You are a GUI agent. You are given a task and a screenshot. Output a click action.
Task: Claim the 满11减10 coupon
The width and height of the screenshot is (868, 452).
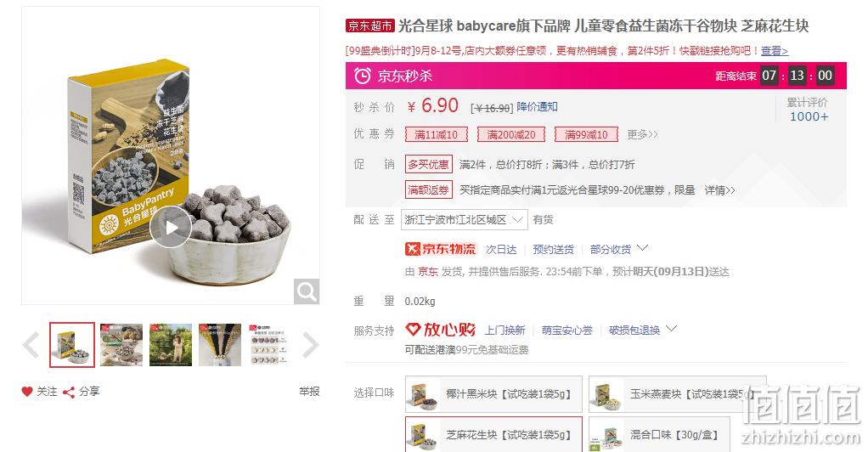(437, 134)
